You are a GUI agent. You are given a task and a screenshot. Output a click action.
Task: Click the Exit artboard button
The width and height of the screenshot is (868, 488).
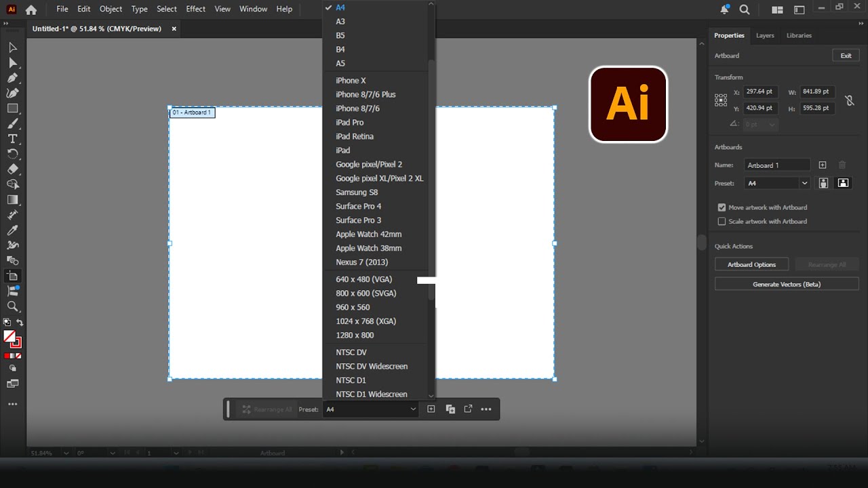[846, 56]
